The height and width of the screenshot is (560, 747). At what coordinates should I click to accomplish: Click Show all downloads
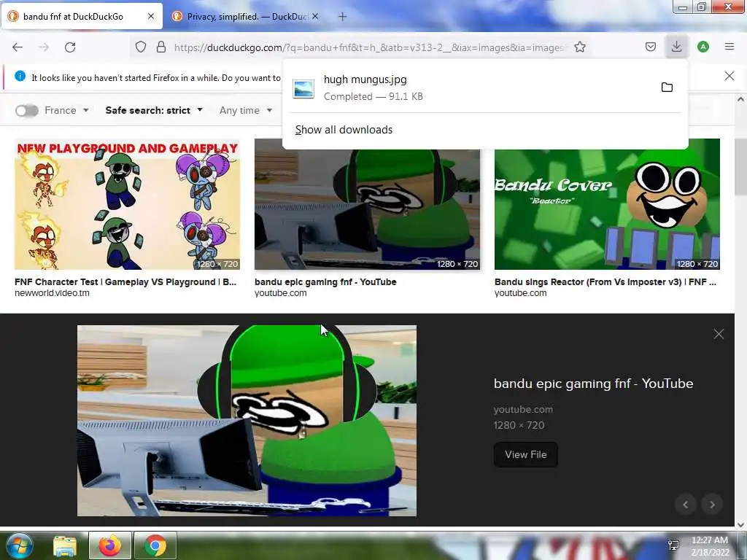tap(344, 130)
